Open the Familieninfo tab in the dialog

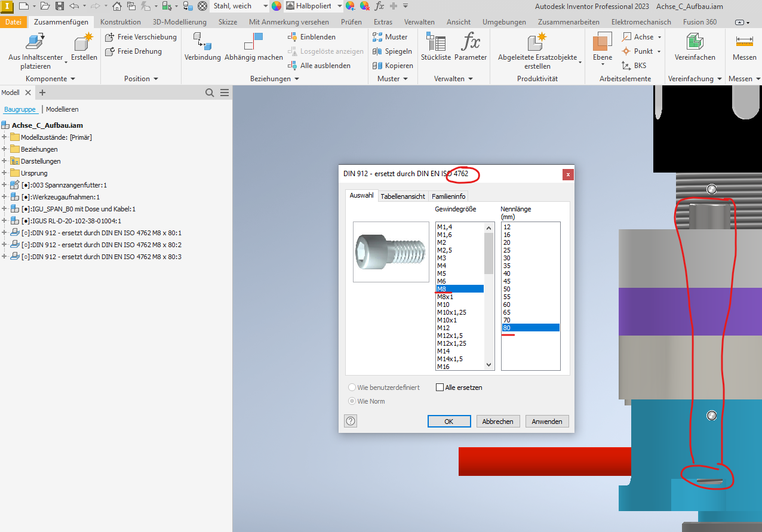(449, 196)
